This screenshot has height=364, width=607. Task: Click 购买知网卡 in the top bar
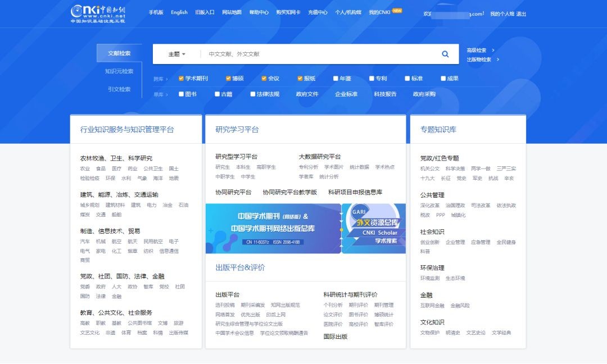coord(288,12)
